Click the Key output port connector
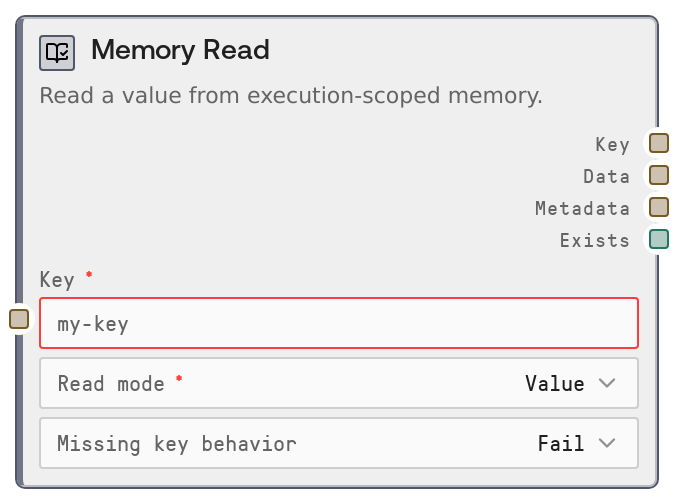 [x=658, y=143]
